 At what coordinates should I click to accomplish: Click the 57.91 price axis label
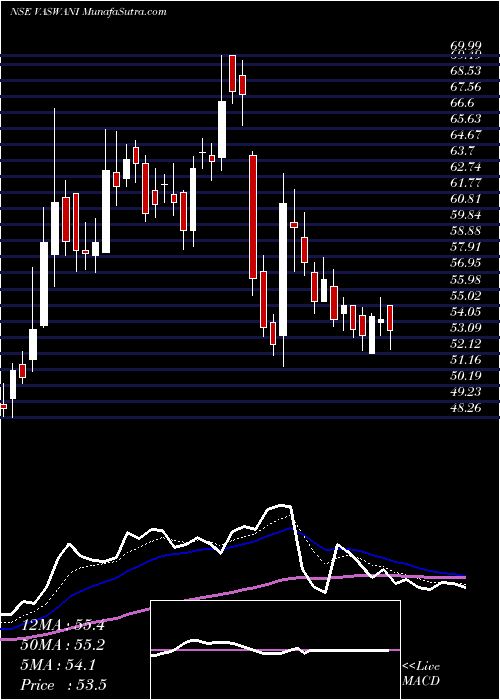click(x=466, y=247)
